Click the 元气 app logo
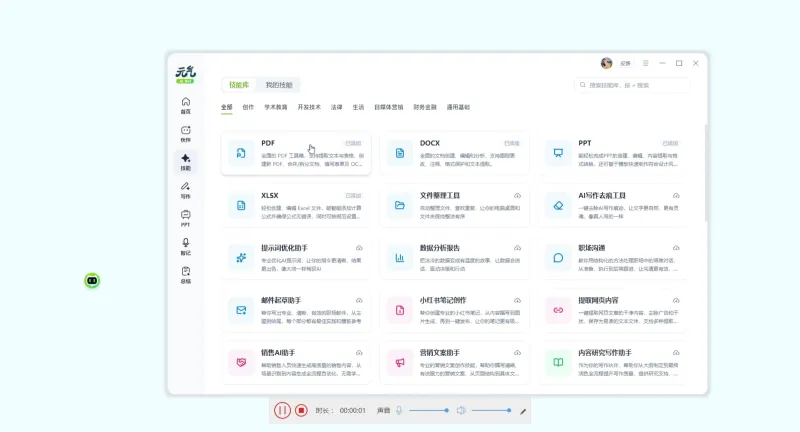The width and height of the screenshot is (800, 432). 186,74
